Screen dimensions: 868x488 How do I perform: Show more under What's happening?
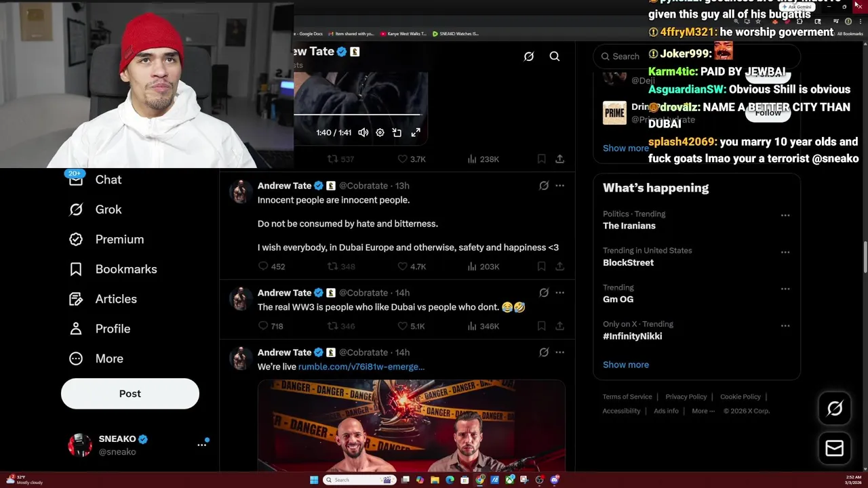coord(626,365)
